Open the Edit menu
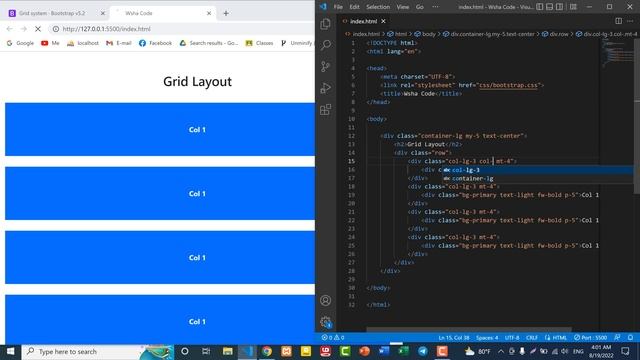This screenshot has height=360, width=640. pyautogui.click(x=354, y=7)
